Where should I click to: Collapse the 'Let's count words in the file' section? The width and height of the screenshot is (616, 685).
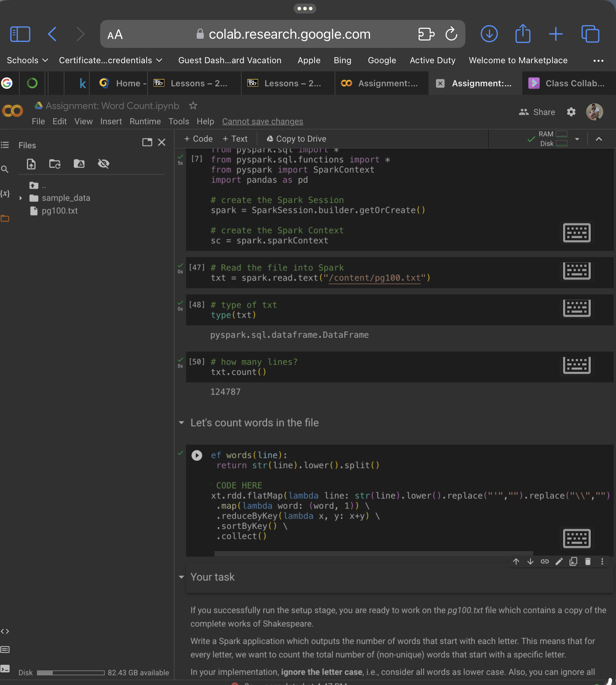(181, 423)
